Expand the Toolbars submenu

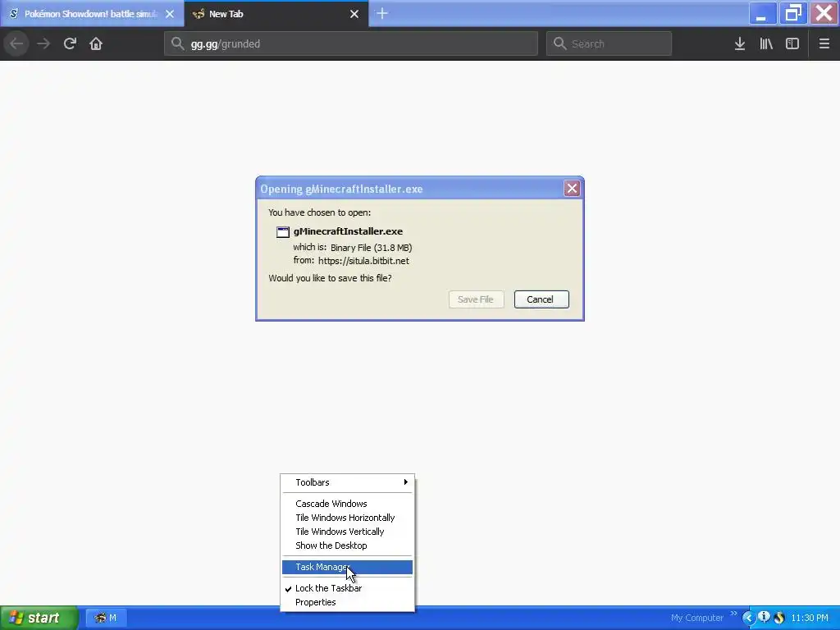point(347,482)
